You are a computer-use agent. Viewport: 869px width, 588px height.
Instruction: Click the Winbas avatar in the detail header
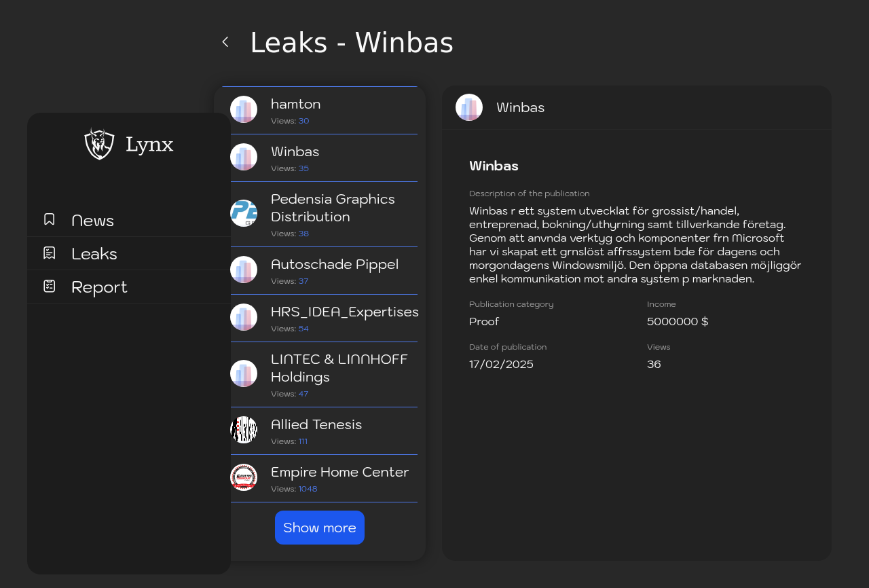pyautogui.click(x=469, y=107)
